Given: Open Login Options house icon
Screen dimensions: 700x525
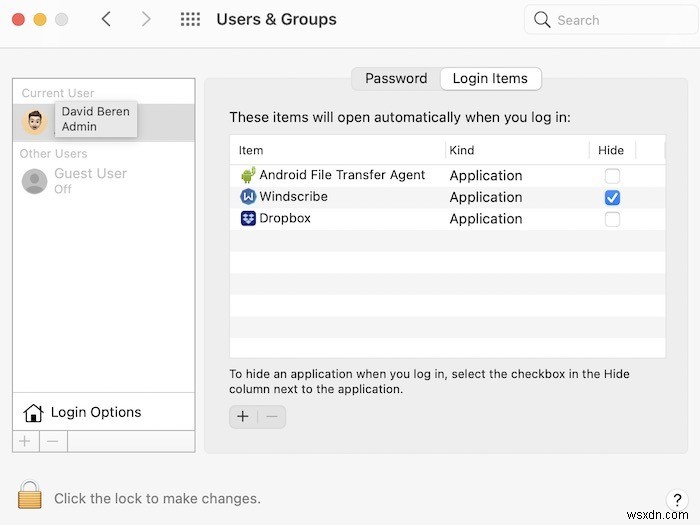Looking at the screenshot, I should pyautogui.click(x=33, y=412).
